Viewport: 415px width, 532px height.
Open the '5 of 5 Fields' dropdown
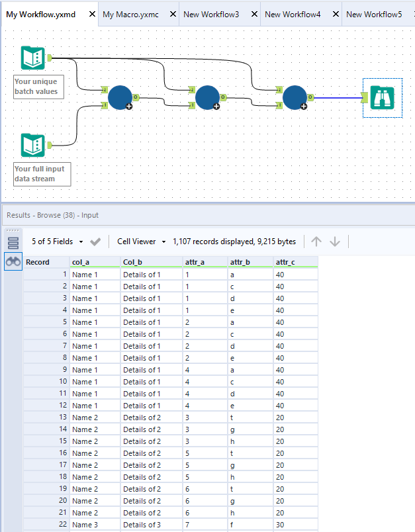(x=58, y=242)
